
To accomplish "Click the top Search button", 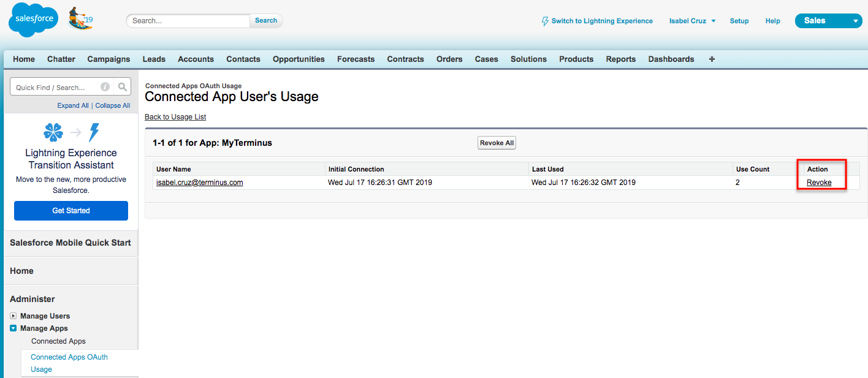I will (x=266, y=20).
